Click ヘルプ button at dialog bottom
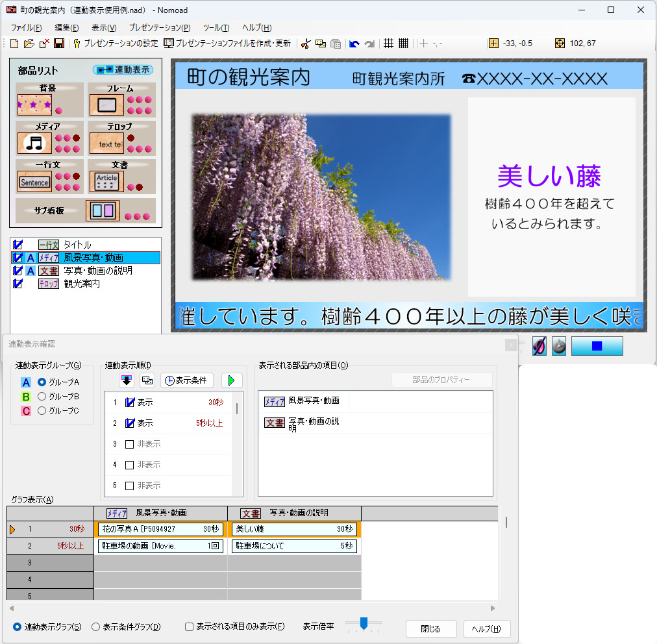The width and height of the screenshot is (657, 644). [487, 628]
